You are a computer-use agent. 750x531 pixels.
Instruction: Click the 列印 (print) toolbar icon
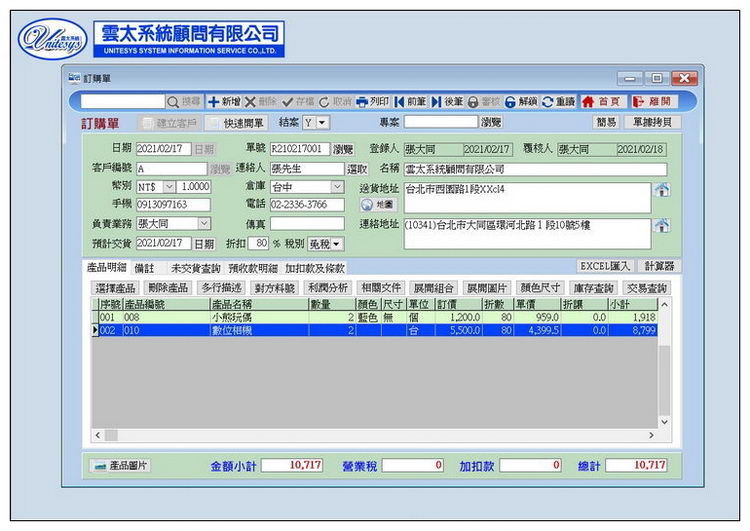(x=373, y=102)
